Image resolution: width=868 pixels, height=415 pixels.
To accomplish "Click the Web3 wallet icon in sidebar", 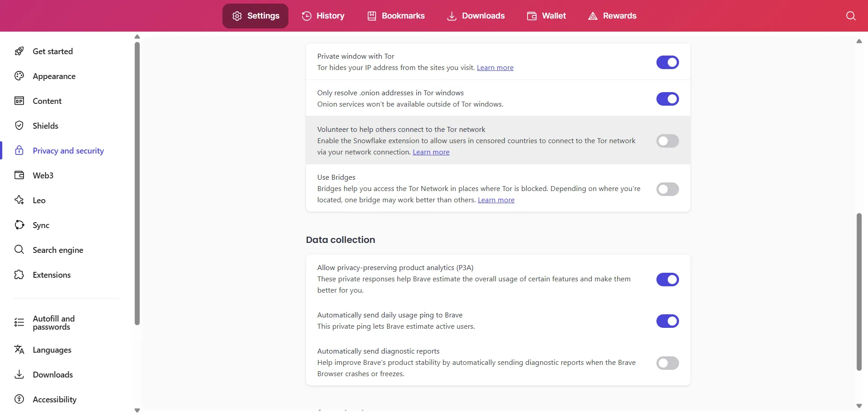I will click(x=19, y=175).
